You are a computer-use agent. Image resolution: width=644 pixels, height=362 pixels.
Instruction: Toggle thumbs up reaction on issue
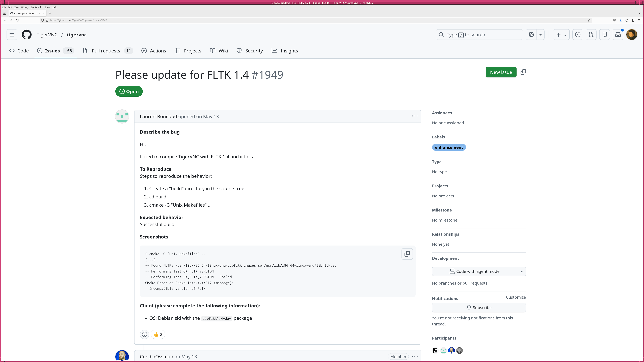[x=158, y=334]
